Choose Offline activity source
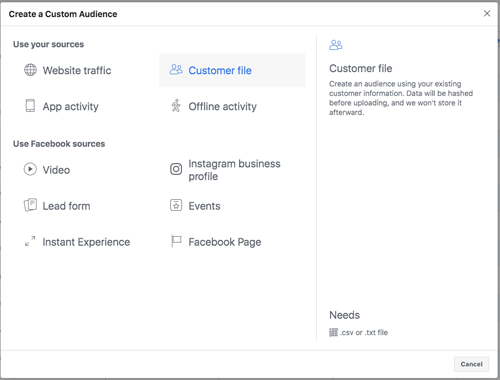 [x=223, y=106]
